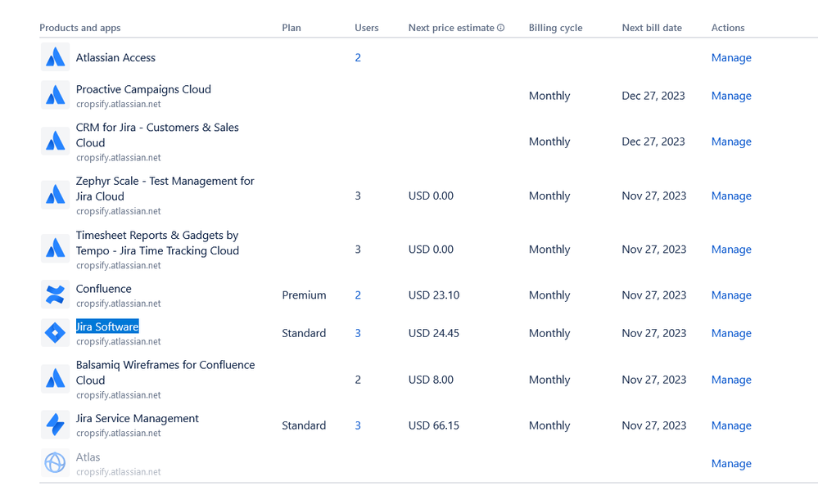
Task: Open users count for Jira Service Management
Action: (x=358, y=425)
